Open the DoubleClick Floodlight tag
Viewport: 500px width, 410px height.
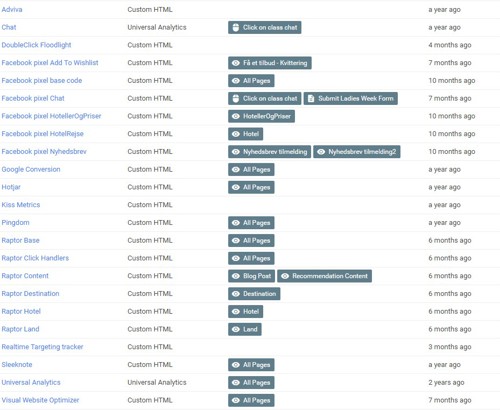pos(36,45)
